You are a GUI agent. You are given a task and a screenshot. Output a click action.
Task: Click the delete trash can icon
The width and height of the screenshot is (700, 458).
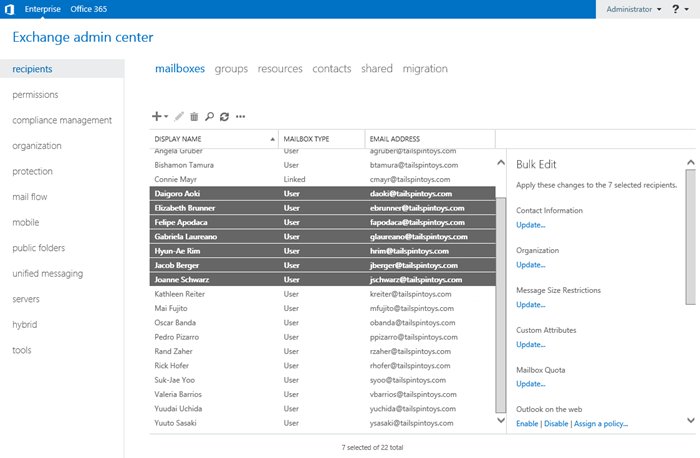pos(194,117)
